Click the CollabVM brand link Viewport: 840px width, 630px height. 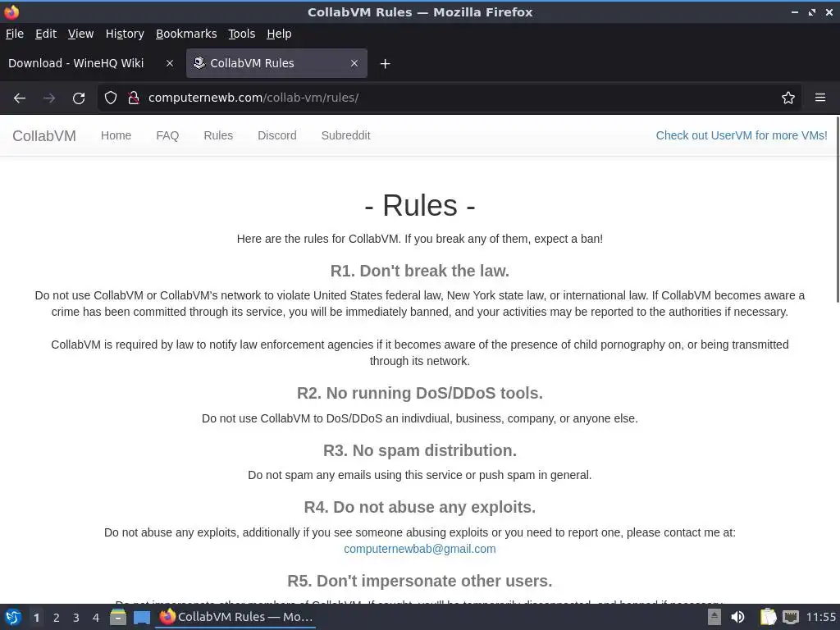point(44,136)
